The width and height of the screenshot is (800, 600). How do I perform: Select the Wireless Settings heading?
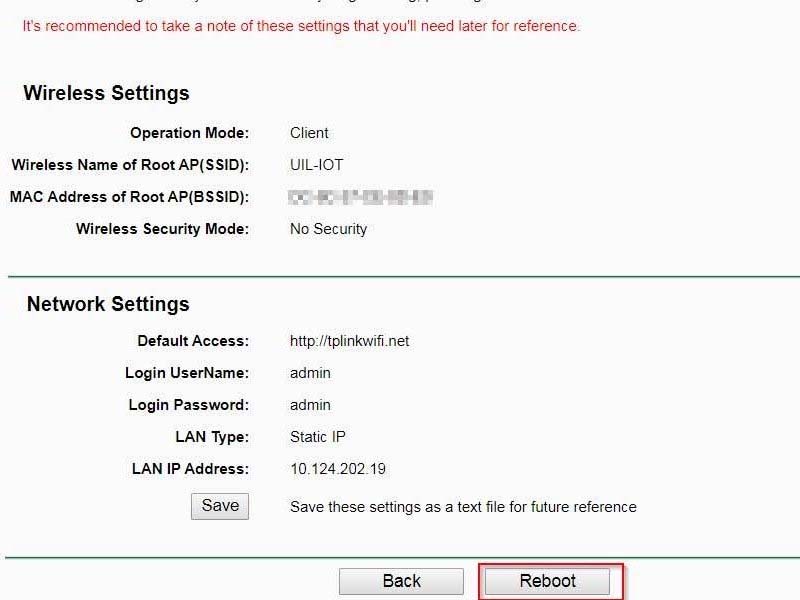106,92
